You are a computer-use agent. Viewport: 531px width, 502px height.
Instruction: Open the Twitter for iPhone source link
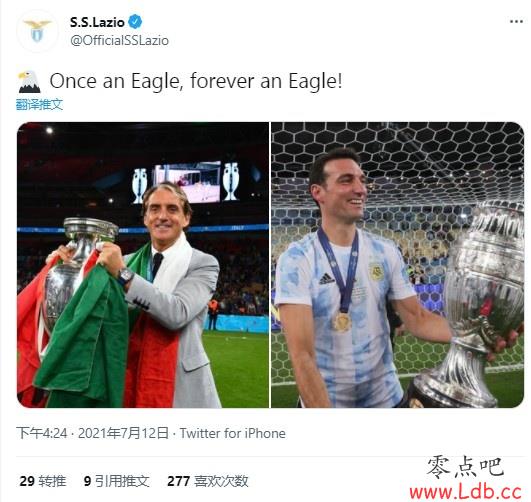tap(232, 433)
